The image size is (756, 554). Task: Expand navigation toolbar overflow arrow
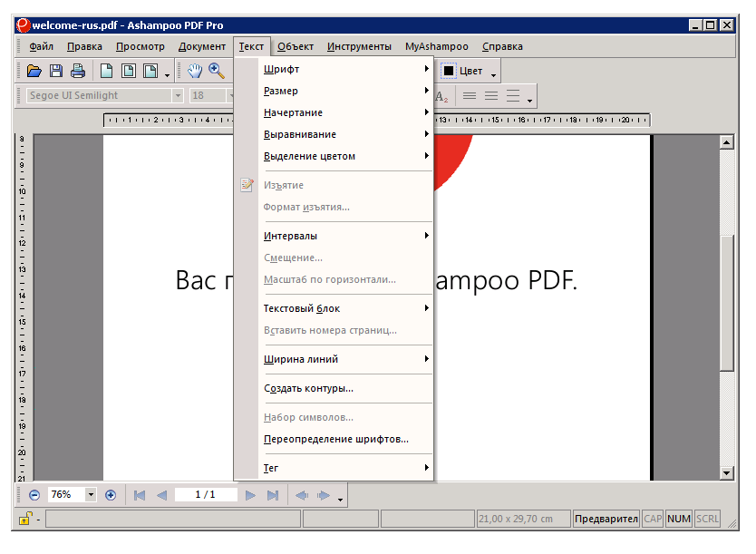click(x=341, y=500)
